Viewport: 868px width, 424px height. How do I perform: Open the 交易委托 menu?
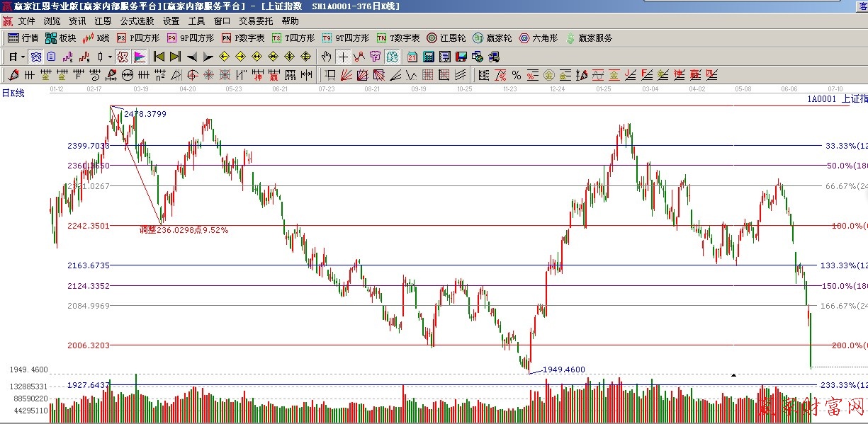tap(256, 21)
